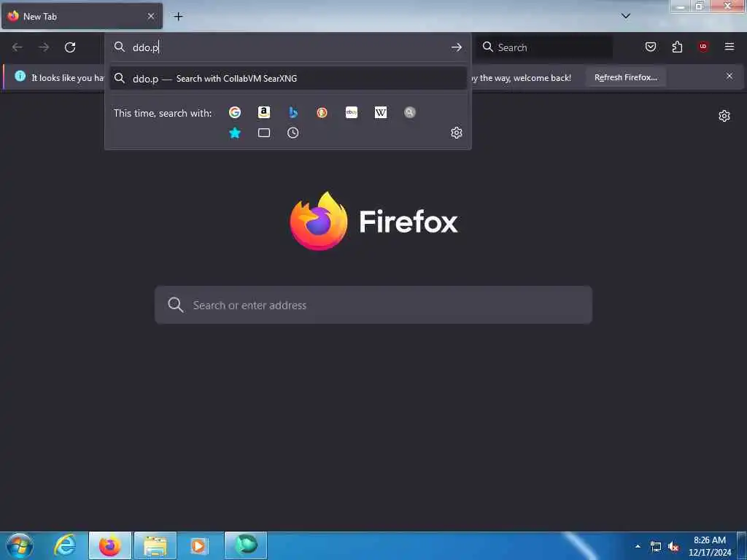This screenshot has width=747, height=560.
Task: Open Windows Media Player on the taskbar
Action: (x=200, y=545)
